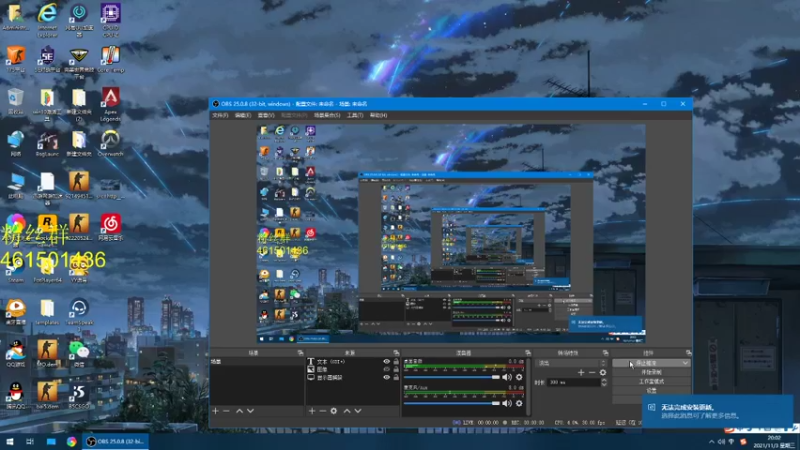Open the transition properties gear icon
The image size is (800, 450).
(603, 372)
